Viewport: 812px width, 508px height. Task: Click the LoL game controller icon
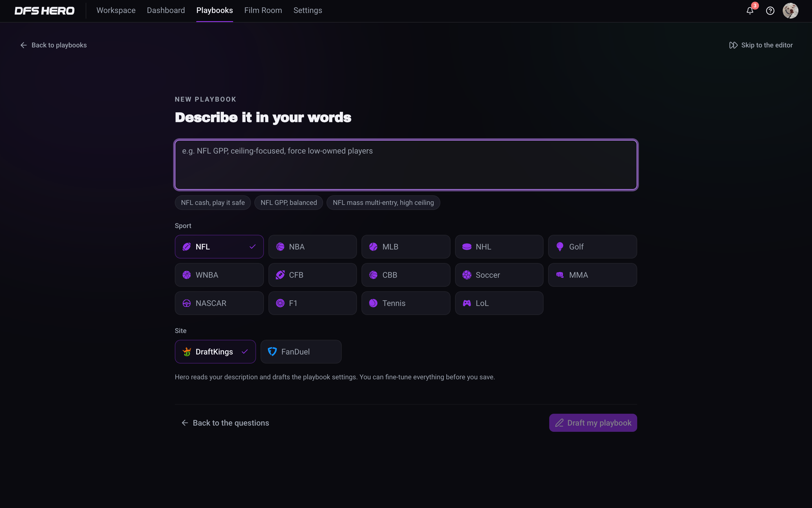point(467,303)
